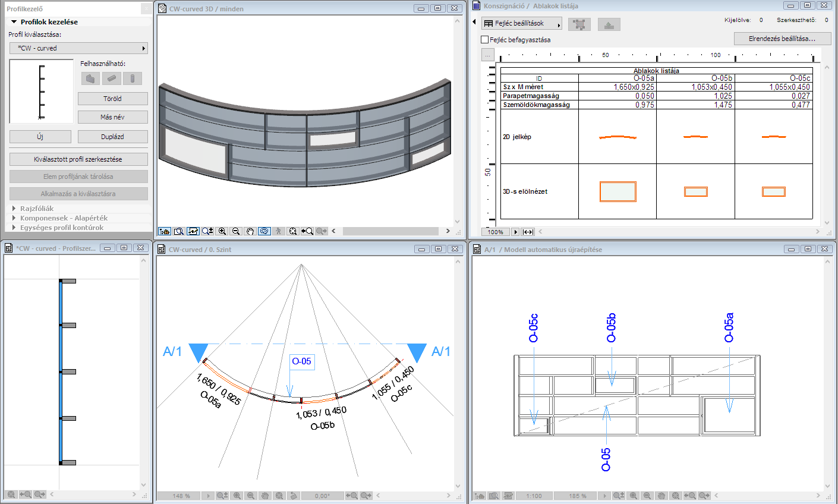Select the Explore (walk) icon in 3D toolbar
838x504 pixels.
pyautogui.click(x=279, y=231)
